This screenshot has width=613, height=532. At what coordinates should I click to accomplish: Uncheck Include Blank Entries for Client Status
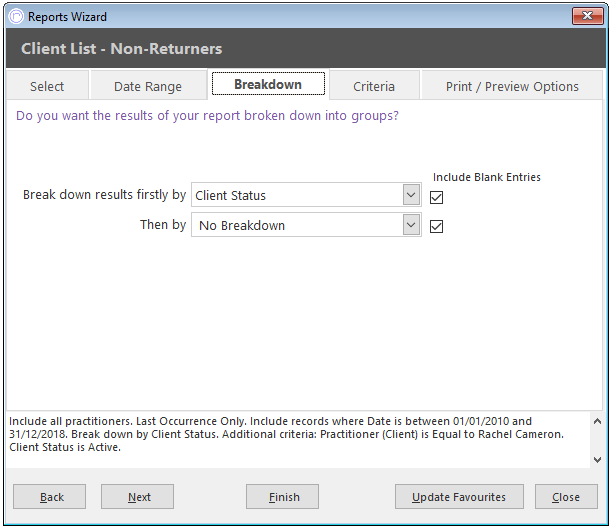436,197
